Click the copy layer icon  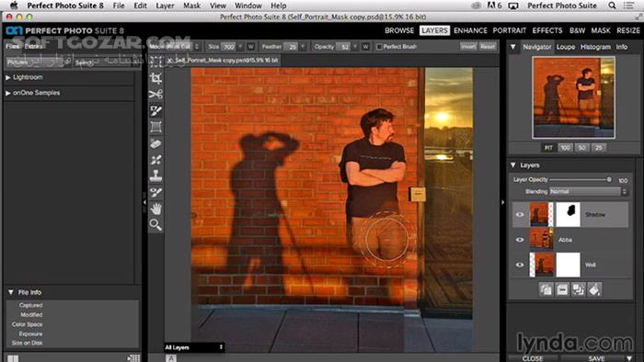pos(546,289)
